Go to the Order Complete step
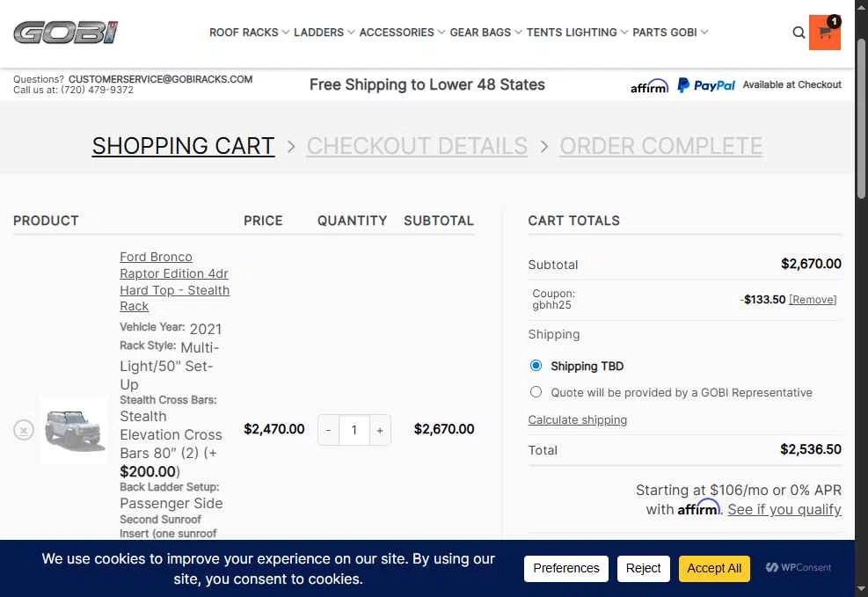868x597 pixels. pos(661,146)
